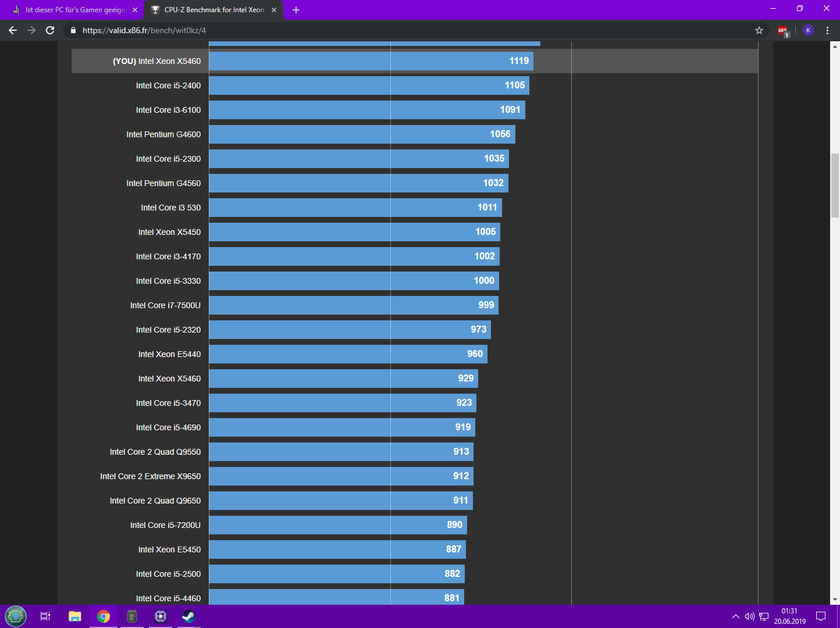The width and height of the screenshot is (840, 628).
Task: Click the Intel Core 2 Quad Q9550 label
Action: coord(155,452)
